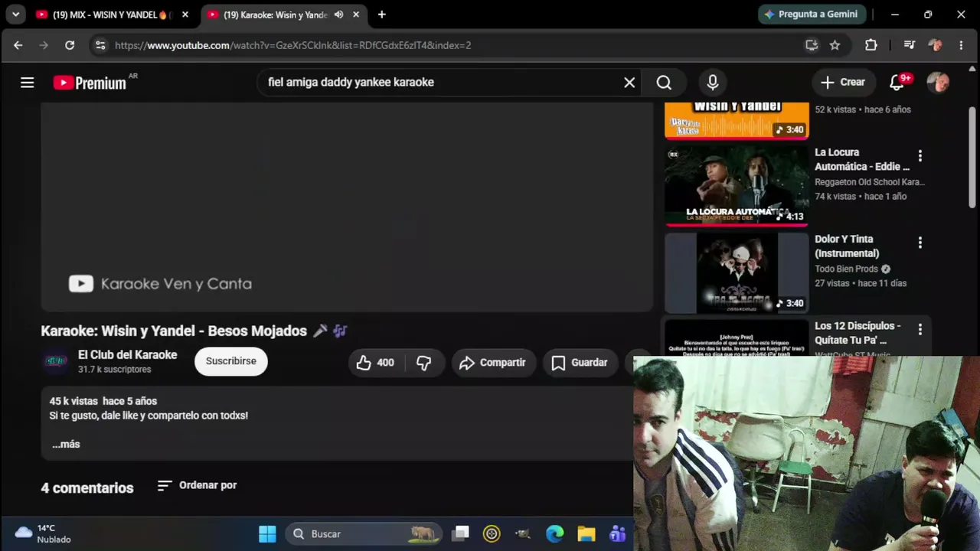Viewport: 980px width, 551px height.
Task: Open the browser media controls
Action: click(910, 45)
